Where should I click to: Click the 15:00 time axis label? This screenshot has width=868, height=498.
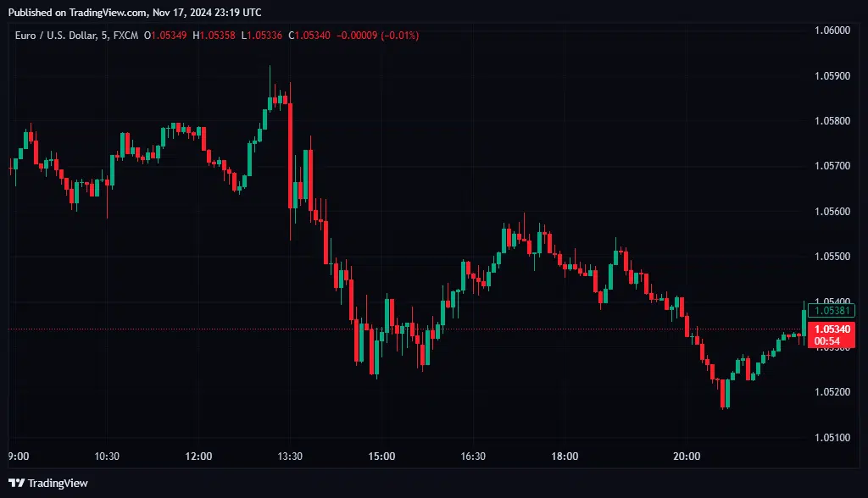[x=382, y=456]
